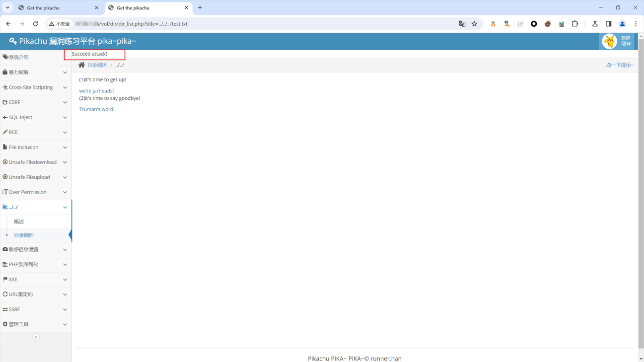644x362 pixels.
Task: Expand the SQL-Inject menu
Action: pos(35,117)
